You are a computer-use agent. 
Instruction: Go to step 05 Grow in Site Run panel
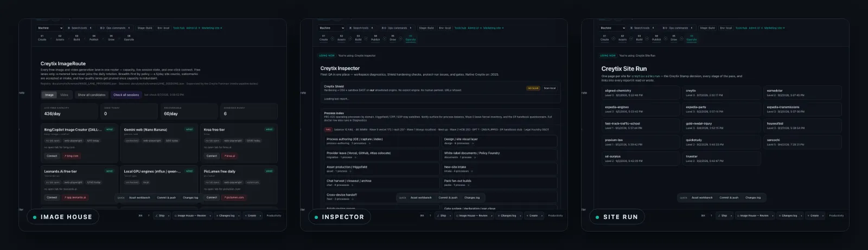coord(674,38)
